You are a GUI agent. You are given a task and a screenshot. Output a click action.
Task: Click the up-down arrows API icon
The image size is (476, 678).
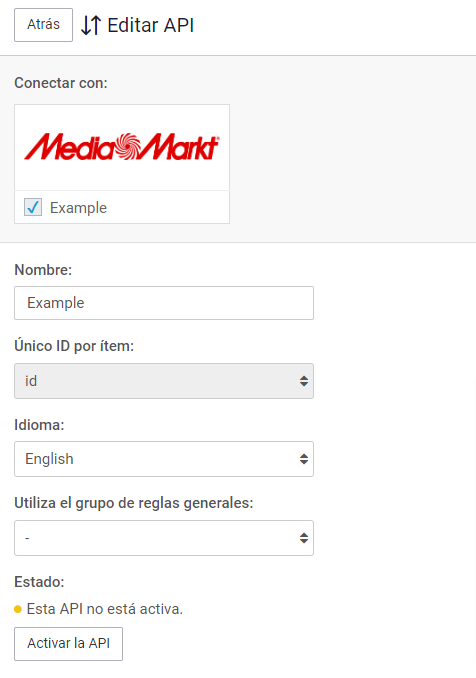pos(91,25)
